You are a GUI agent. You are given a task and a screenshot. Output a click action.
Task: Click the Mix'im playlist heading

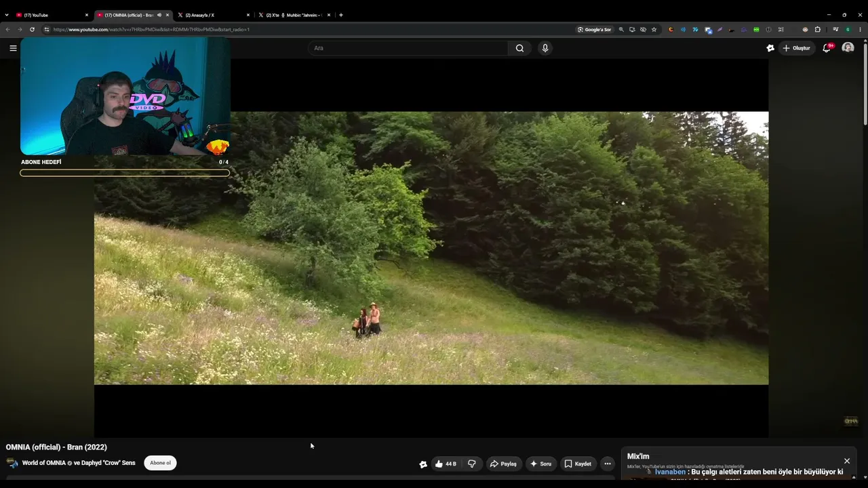[638, 457]
